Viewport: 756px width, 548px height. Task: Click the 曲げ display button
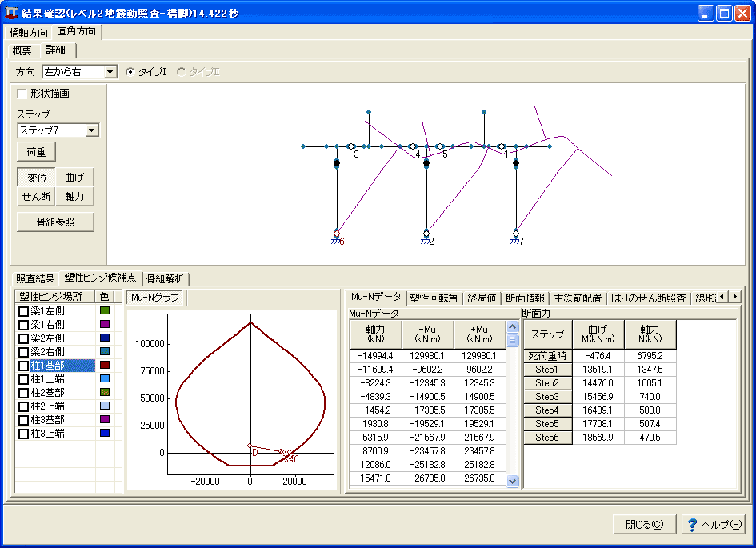[x=74, y=178]
